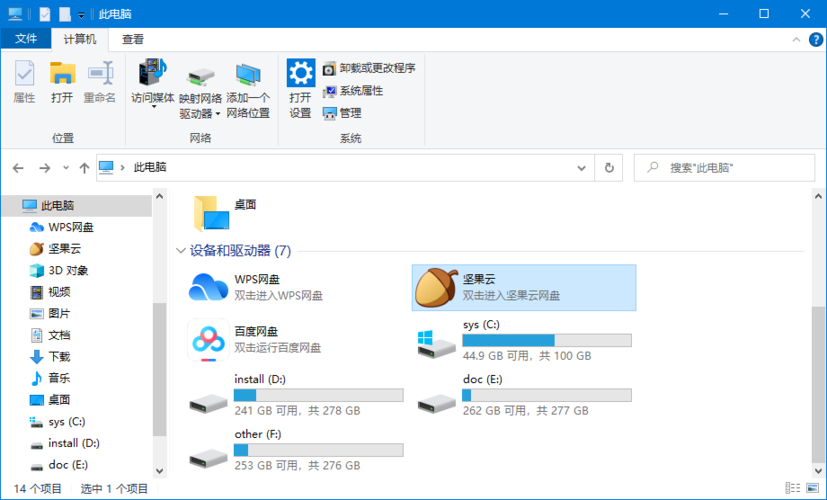Click the doc (E:) usage bar
Screen dimensions: 827x500
[547, 395]
